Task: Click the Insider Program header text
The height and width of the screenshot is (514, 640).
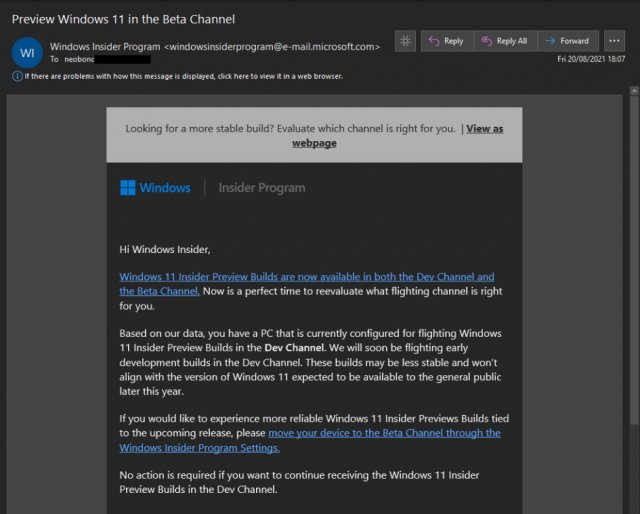Action: [x=262, y=188]
